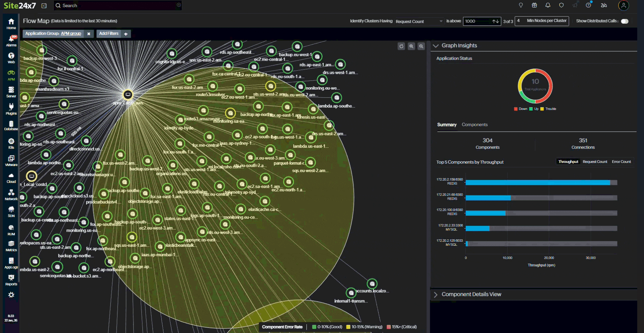Screen dimensions: 644x333
Task: Zoom out of the flow map
Action: (x=421, y=46)
